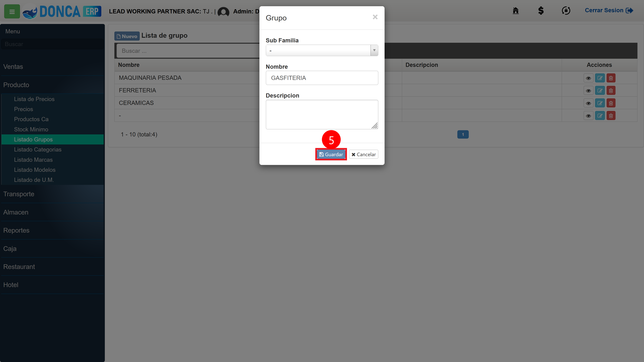
Task: Click the DONCA ERP logo
Action: [62, 12]
